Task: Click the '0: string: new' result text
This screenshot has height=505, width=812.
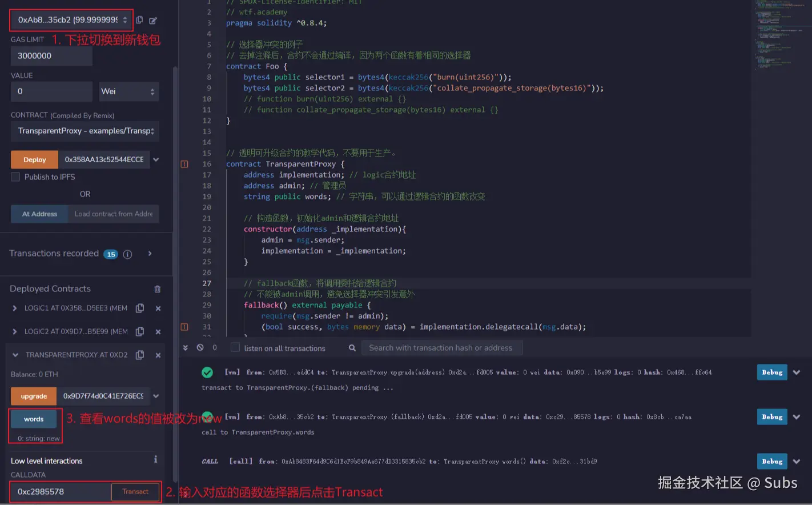Action: 39,439
